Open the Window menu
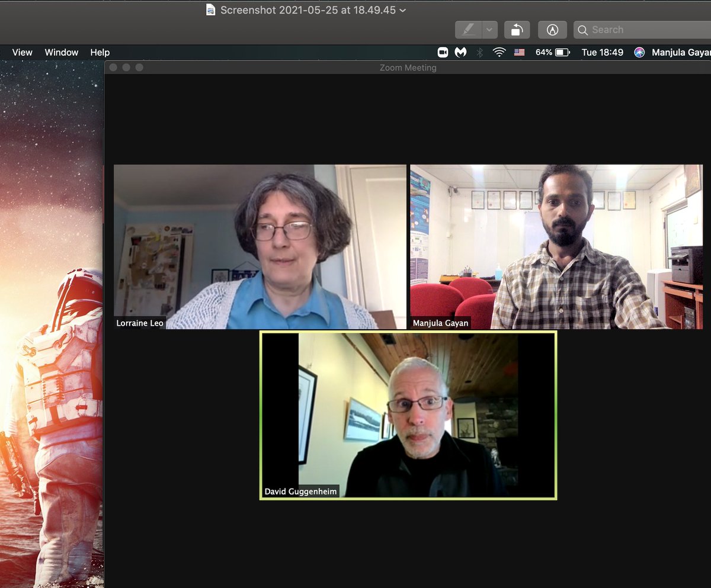711x588 pixels. [62, 52]
